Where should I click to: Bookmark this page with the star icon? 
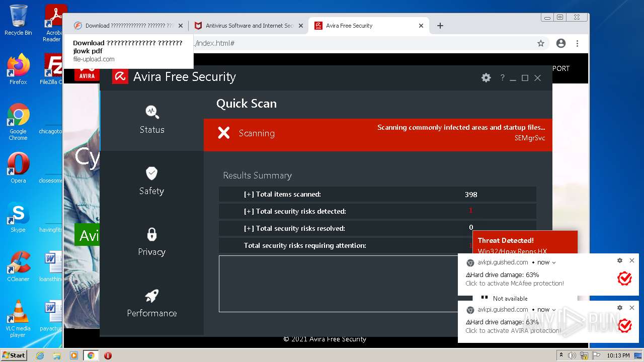[541, 43]
